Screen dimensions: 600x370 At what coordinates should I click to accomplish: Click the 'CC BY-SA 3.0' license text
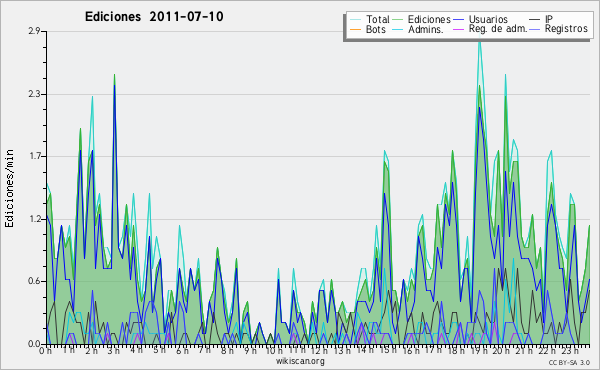[569, 363]
